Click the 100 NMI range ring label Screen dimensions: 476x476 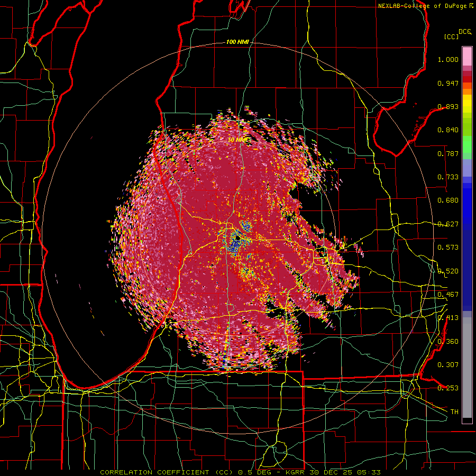237,42
